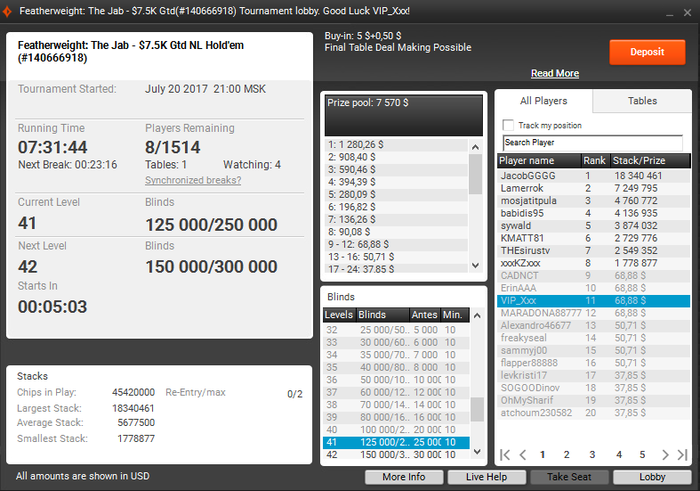Click the orange Deposit button
700x491 pixels.
(x=647, y=52)
